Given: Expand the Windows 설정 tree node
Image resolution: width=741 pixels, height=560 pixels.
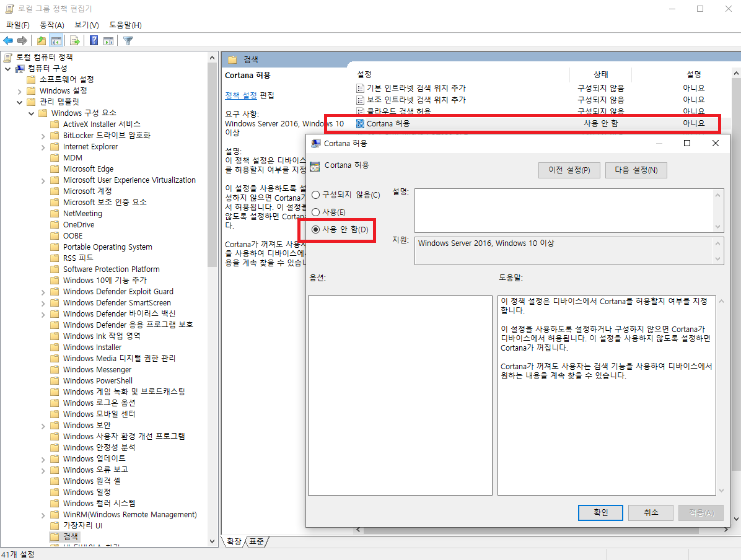Looking at the screenshot, I should (x=19, y=90).
